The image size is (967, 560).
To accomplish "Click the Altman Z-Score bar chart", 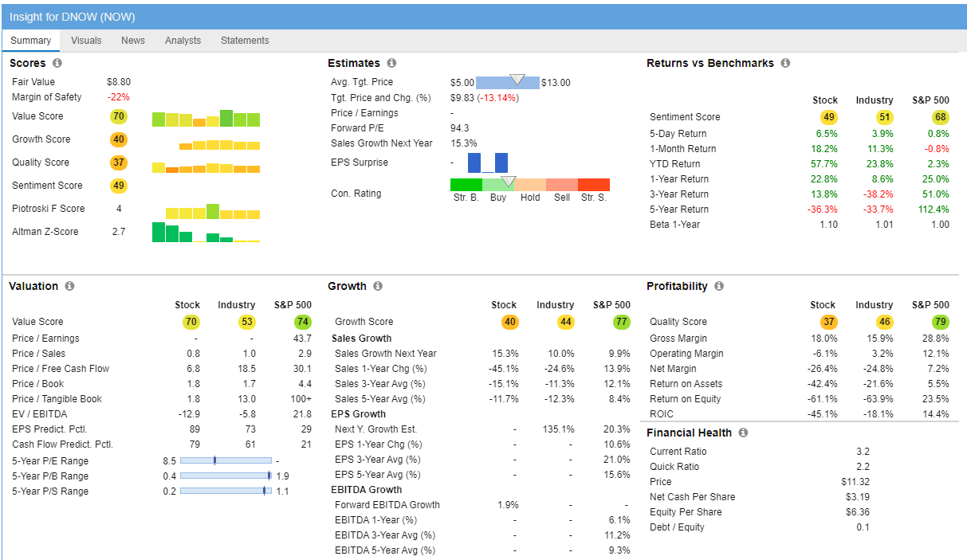I will [206, 232].
